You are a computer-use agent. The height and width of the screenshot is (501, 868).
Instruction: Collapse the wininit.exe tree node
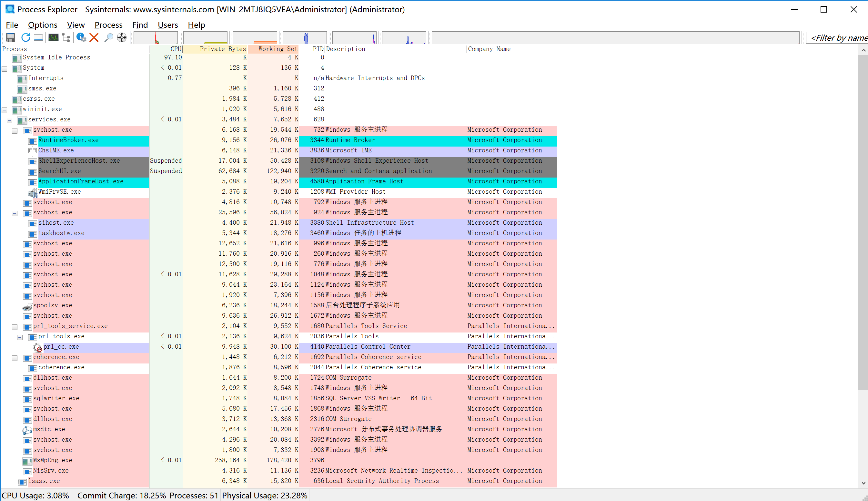point(5,110)
